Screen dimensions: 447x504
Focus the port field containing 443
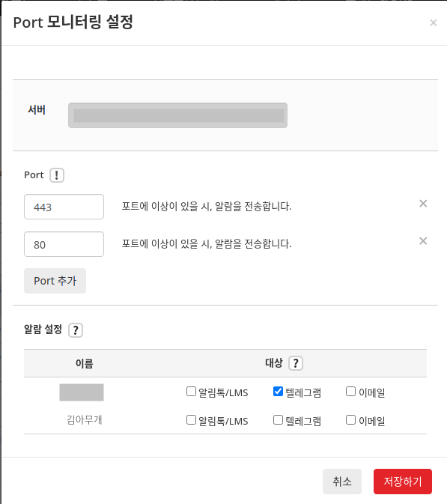pyautogui.click(x=64, y=207)
